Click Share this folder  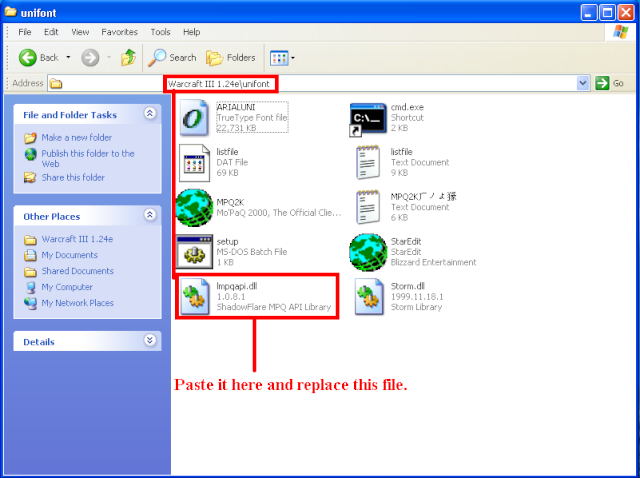(73, 178)
